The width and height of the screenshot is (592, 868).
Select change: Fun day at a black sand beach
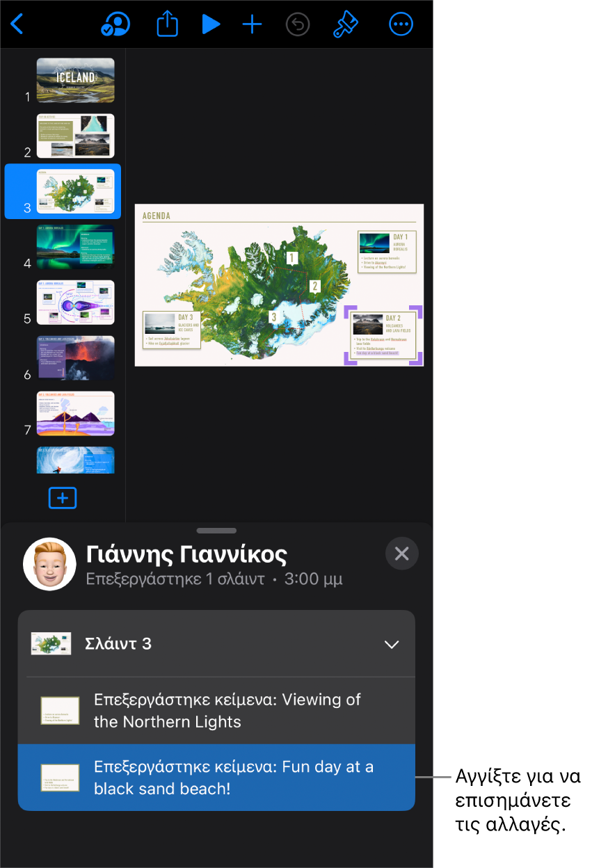click(216, 778)
